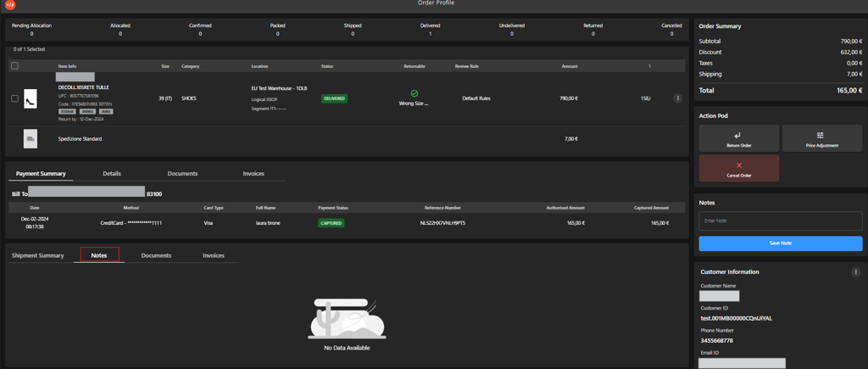Image resolution: width=868 pixels, height=369 pixels.
Task: Click the Wrong Size returnable text
Action: coord(414,103)
